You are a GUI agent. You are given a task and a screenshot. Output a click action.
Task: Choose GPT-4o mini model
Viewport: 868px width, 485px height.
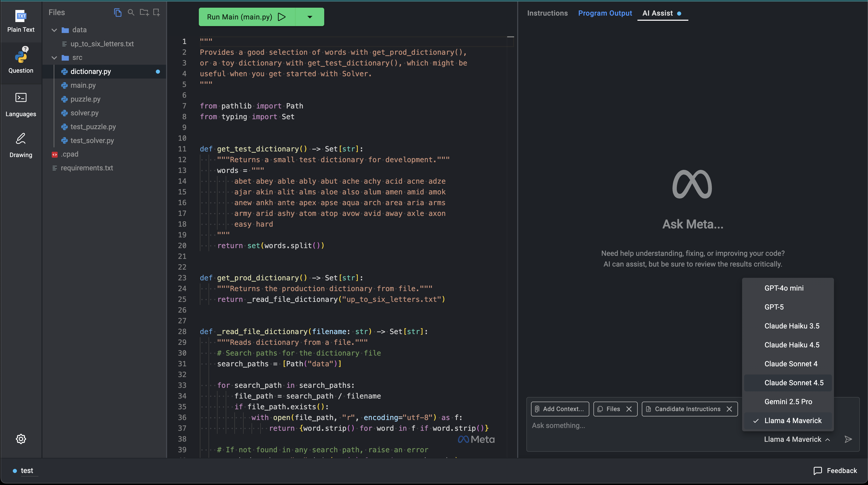[788, 288]
